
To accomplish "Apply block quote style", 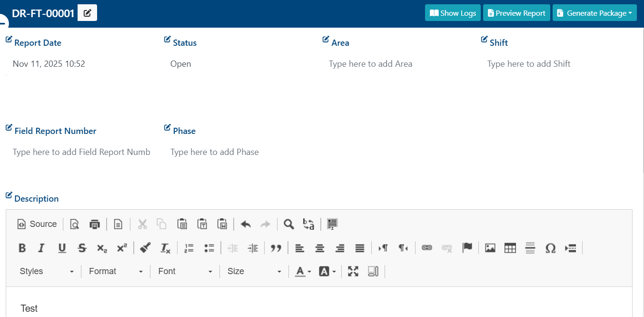I will [x=276, y=248].
